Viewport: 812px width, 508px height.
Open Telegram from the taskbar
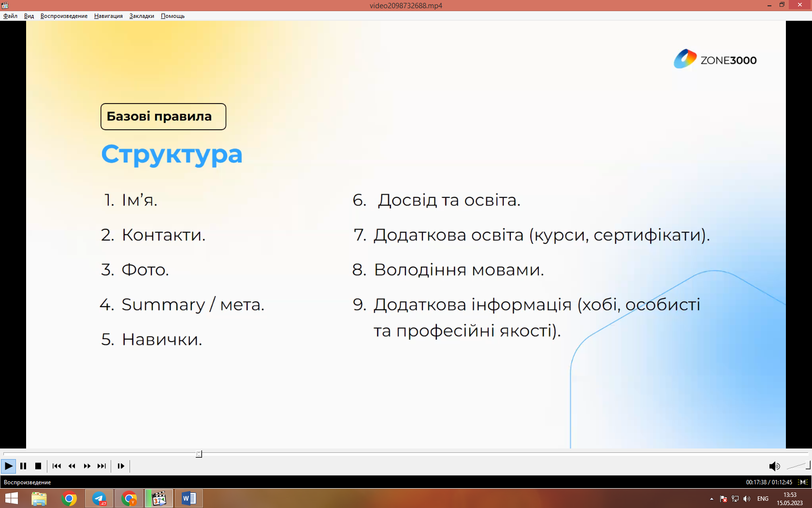click(x=99, y=498)
